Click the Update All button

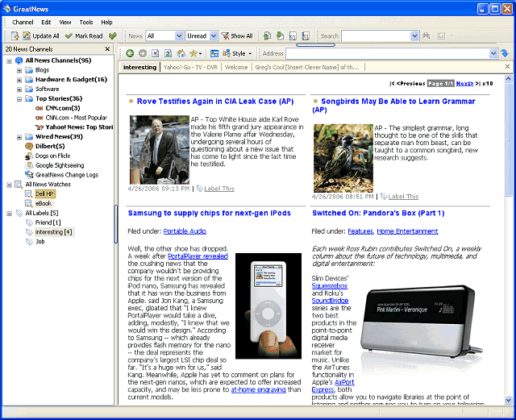click(x=41, y=36)
